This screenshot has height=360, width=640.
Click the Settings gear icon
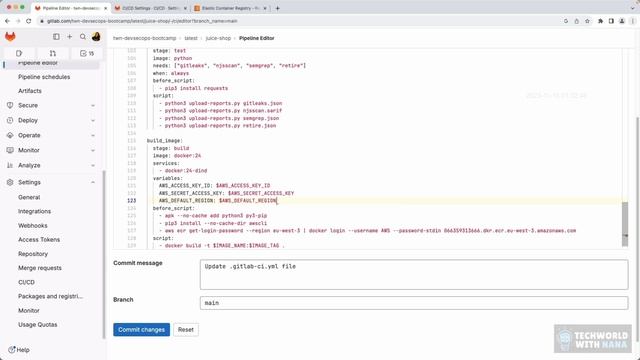tap(10, 182)
